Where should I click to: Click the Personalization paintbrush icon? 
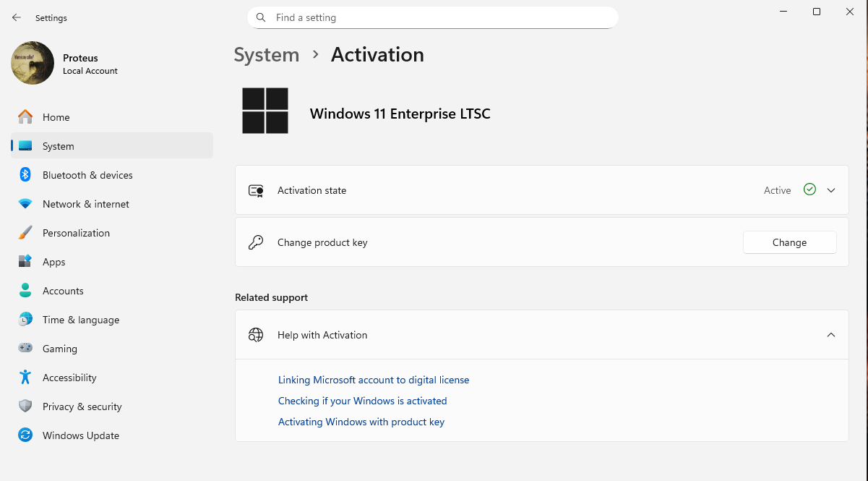point(25,233)
